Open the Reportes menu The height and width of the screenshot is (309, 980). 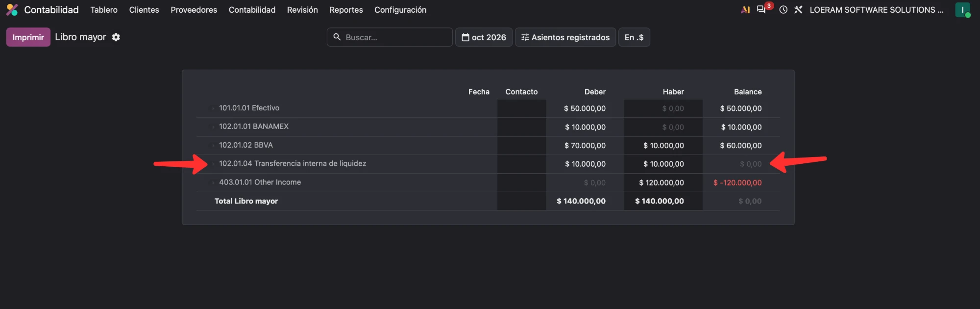click(x=346, y=10)
